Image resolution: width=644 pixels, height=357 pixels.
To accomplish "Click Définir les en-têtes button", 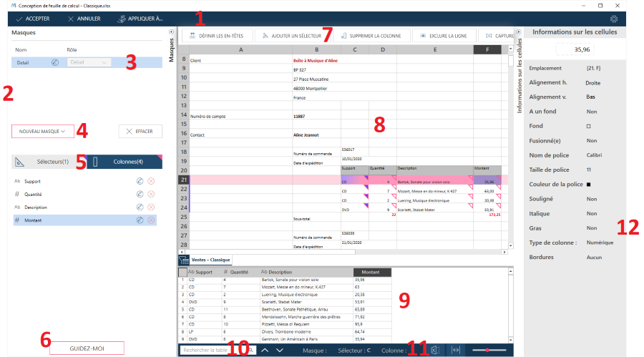I will (x=216, y=36).
